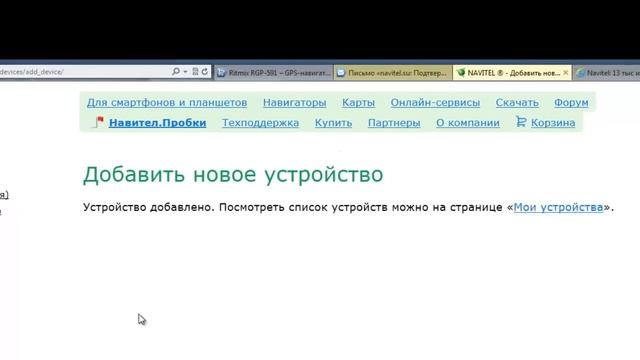Open the Мои устройства link

click(558, 207)
